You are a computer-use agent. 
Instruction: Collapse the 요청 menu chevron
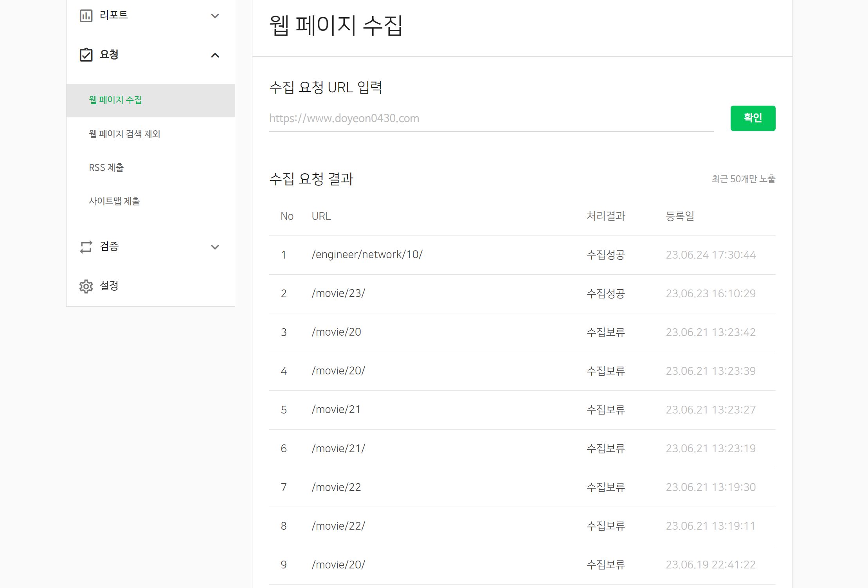point(215,55)
